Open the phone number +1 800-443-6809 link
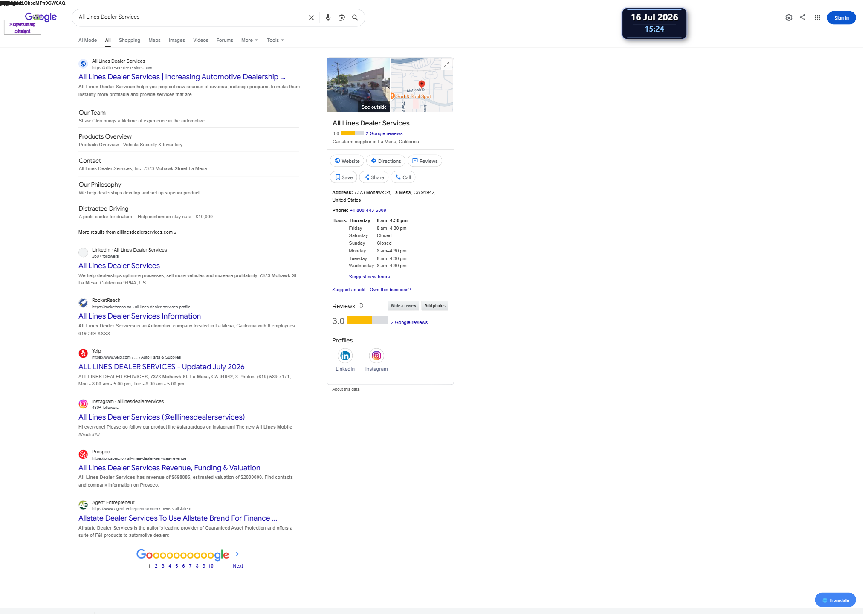Screen dimensions: 868x614 368,210
